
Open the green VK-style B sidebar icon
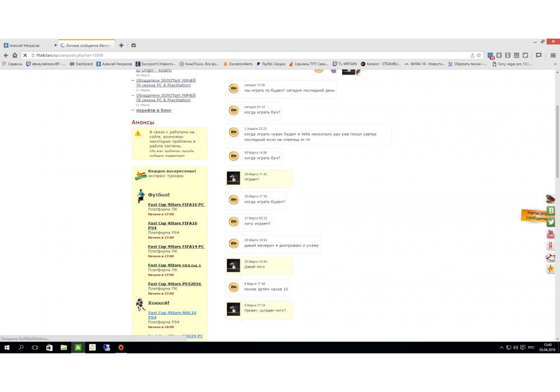pos(551,211)
